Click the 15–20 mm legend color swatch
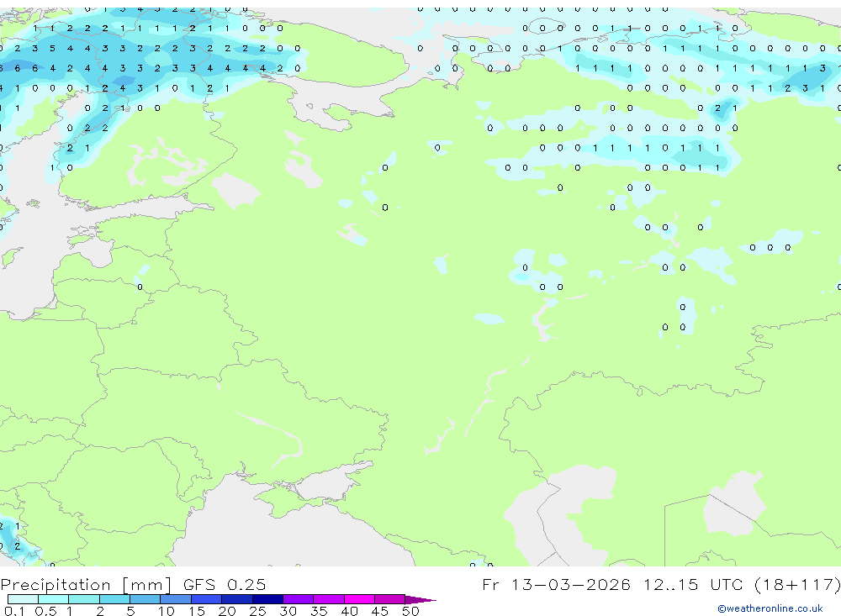Viewport: 841px width, 616px height. (x=207, y=599)
